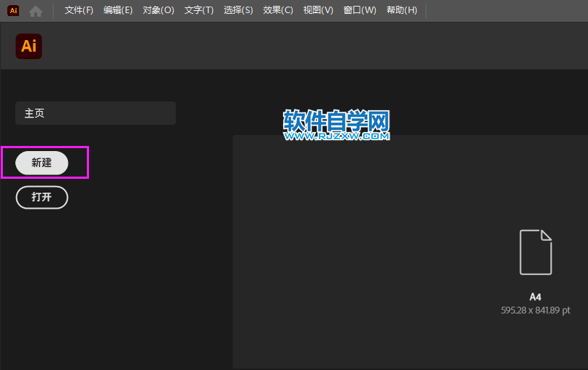Open the 文件(F) menu
The height and width of the screenshot is (370, 588).
pyautogui.click(x=79, y=10)
